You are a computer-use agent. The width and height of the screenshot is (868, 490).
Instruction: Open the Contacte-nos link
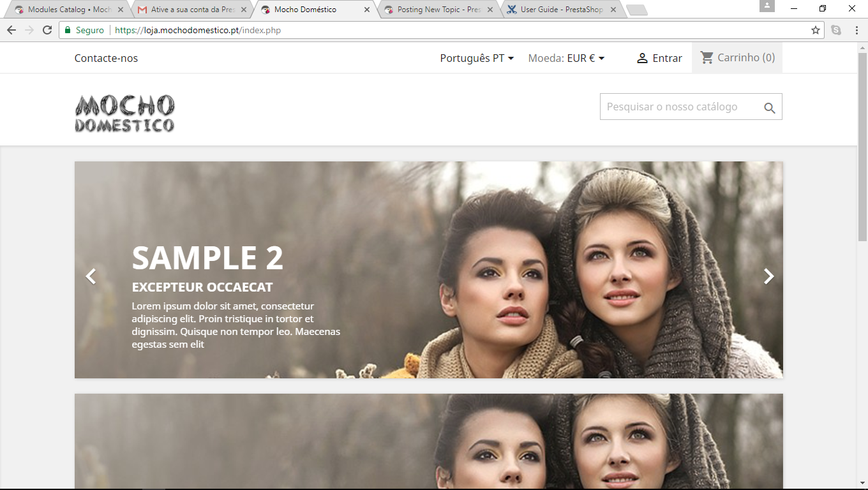106,58
